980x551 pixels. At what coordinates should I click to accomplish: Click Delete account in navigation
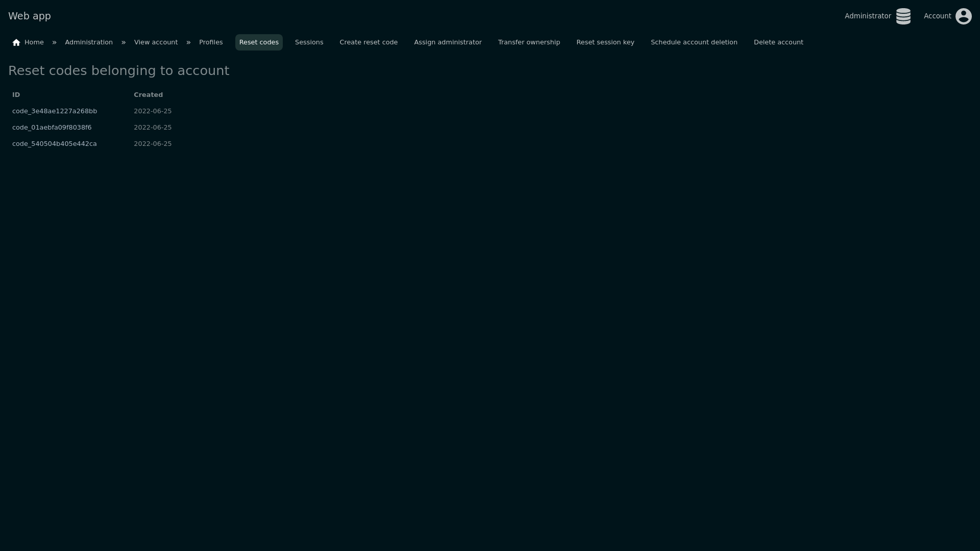pos(778,42)
